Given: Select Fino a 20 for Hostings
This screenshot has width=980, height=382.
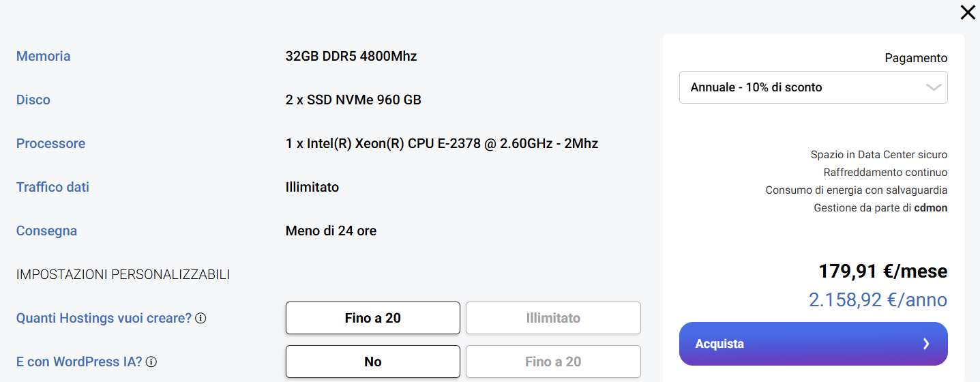Looking at the screenshot, I should tap(372, 318).
